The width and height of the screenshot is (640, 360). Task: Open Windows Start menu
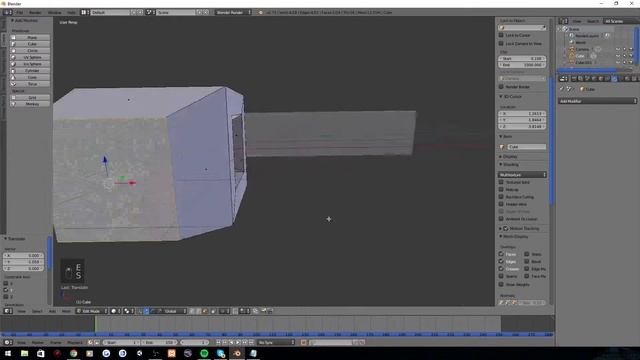(8, 353)
